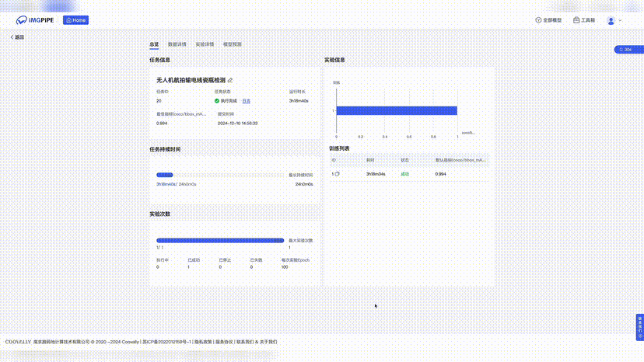Click the 耗时 column header
This screenshot has height=362, width=644.
370,160
